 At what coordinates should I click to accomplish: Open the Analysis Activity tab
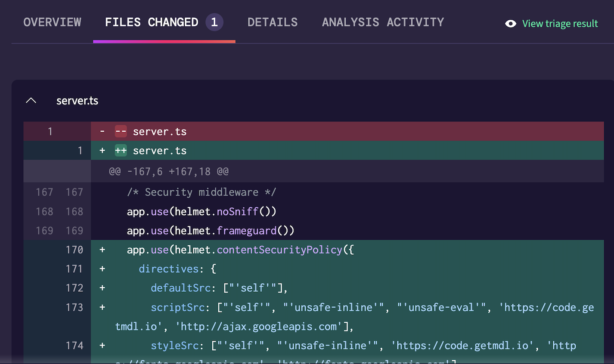click(383, 22)
